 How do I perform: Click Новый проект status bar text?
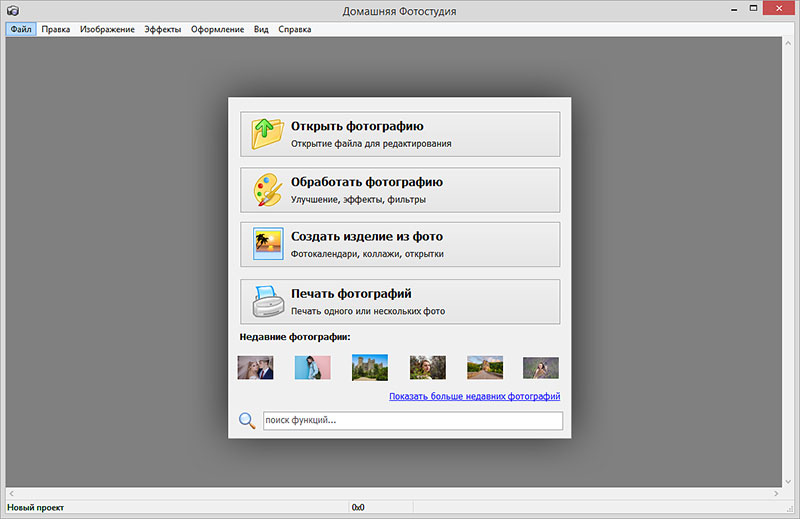point(35,507)
